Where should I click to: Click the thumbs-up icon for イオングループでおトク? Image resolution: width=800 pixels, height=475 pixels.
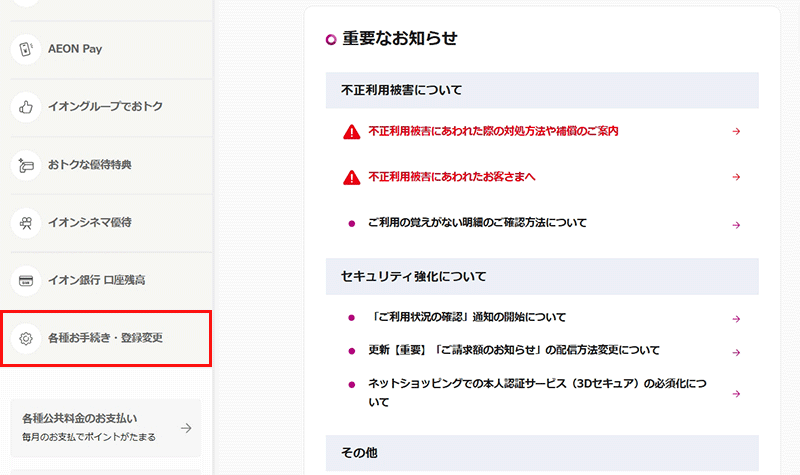point(25,106)
